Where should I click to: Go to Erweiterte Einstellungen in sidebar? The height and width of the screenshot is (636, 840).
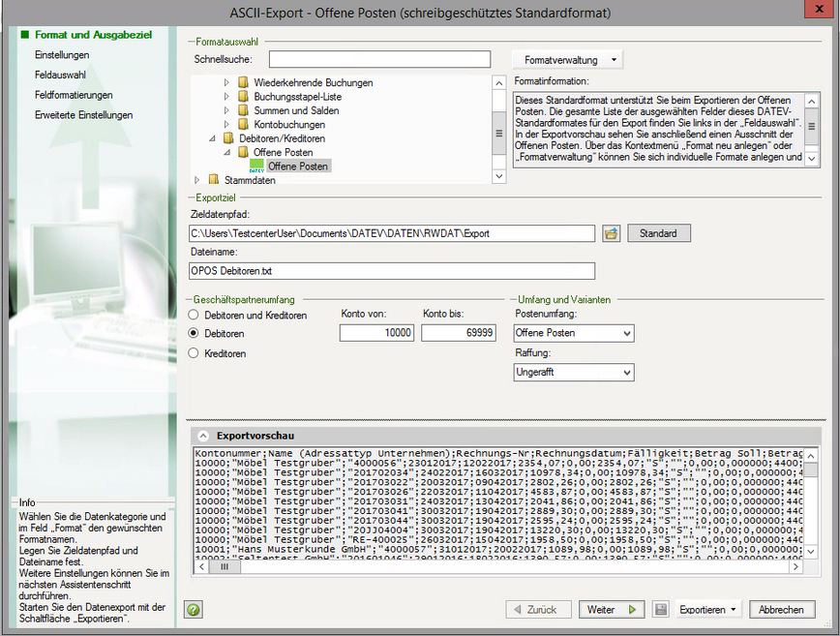pyautogui.click(x=83, y=115)
